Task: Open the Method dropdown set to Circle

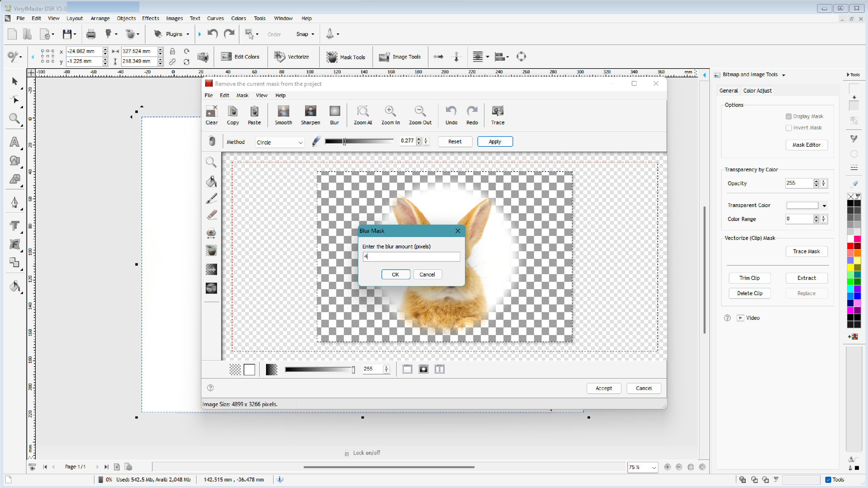Action: point(280,142)
